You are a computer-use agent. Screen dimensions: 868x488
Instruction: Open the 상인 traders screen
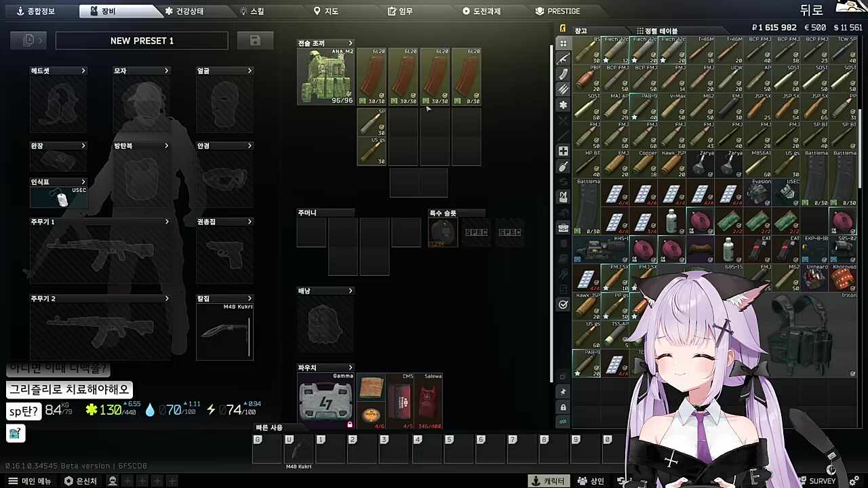tap(591, 481)
